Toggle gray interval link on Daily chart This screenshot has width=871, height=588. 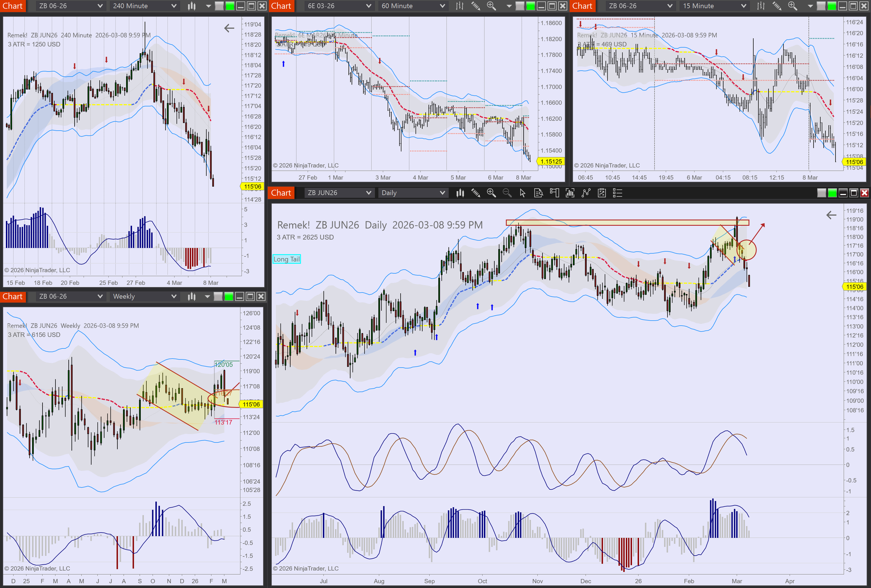coord(822,193)
